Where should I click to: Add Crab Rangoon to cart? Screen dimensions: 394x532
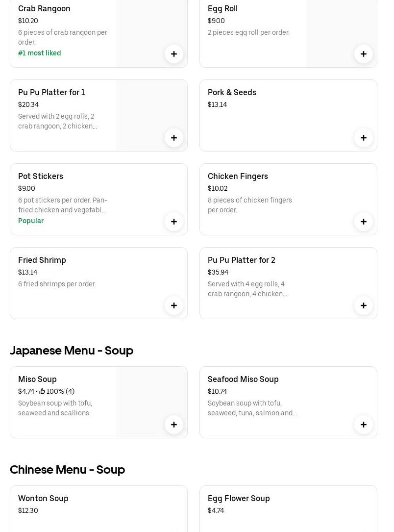(x=173, y=54)
